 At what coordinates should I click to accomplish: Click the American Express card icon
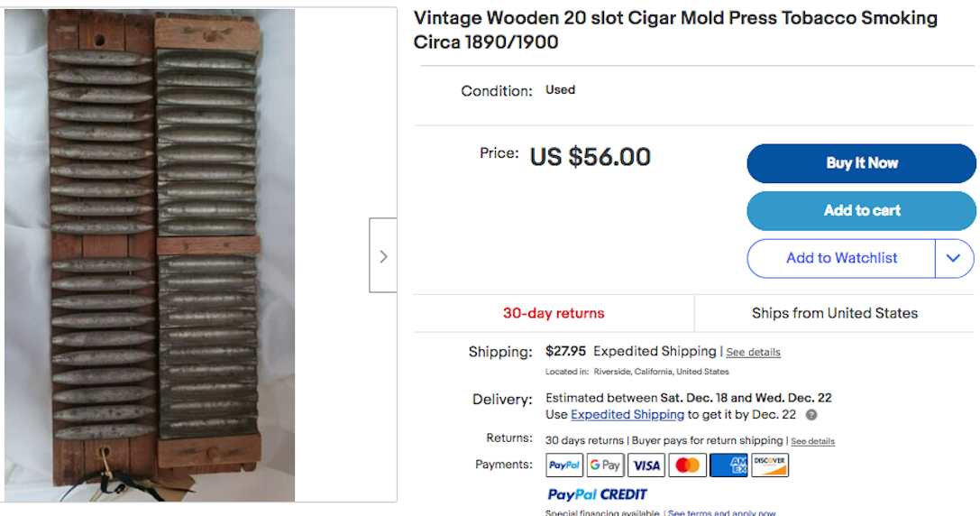click(x=728, y=465)
